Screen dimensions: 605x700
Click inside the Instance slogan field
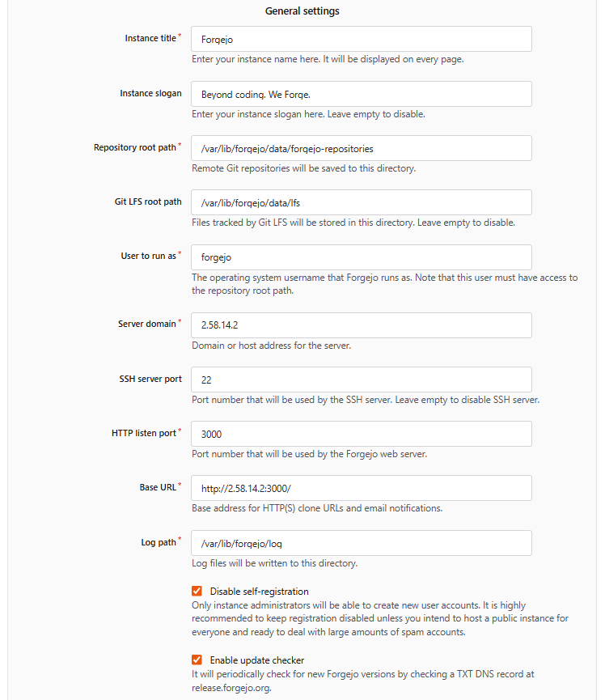[360, 93]
